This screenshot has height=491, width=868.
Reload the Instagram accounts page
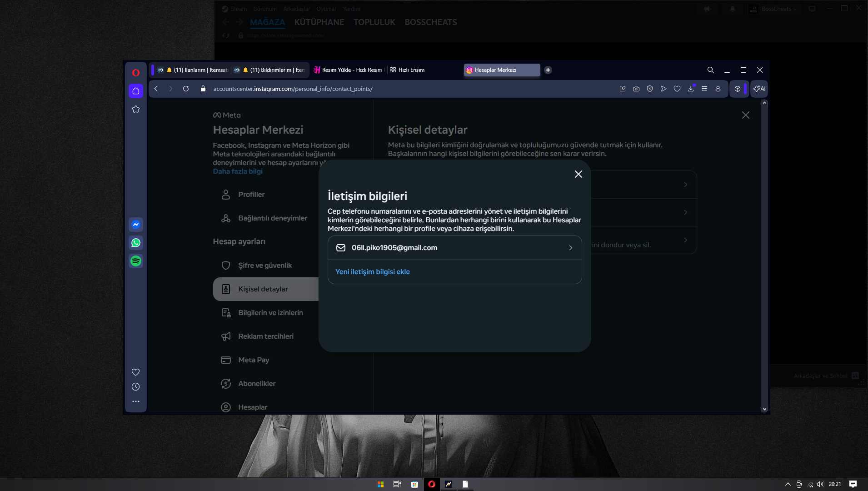pyautogui.click(x=186, y=89)
